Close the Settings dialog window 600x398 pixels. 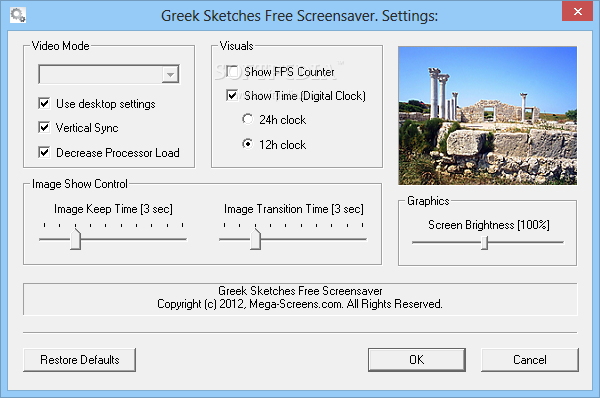(577, 11)
